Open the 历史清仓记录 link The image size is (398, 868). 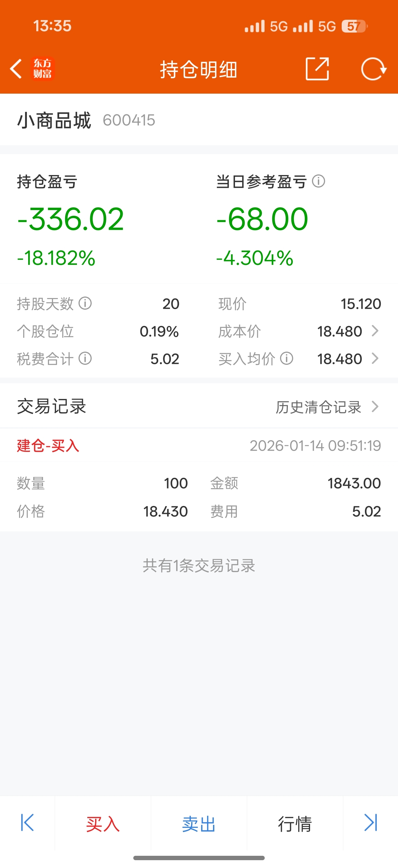click(319, 407)
